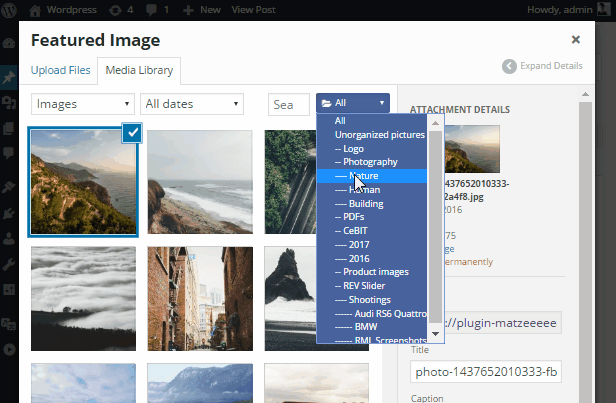This screenshot has height=403, width=616.
Task: Open the WordPress logo menu
Action: click(9, 10)
